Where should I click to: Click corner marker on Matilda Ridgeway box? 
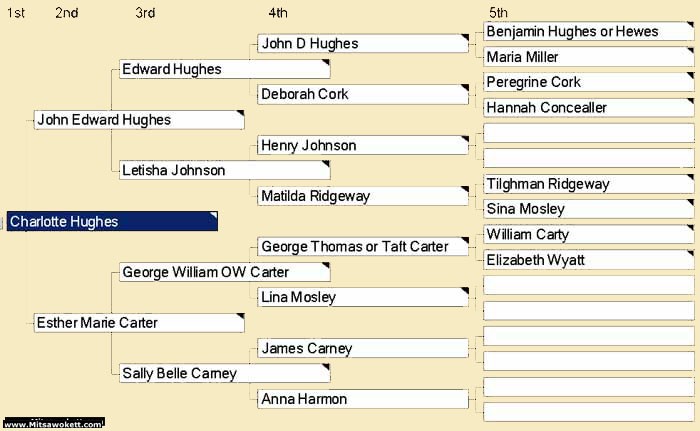click(x=464, y=191)
